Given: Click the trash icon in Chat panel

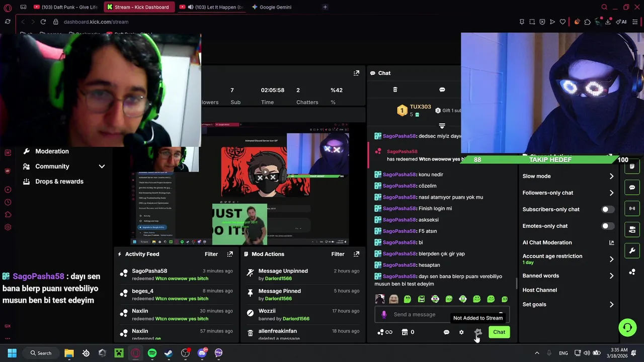Looking at the screenshot, I should coord(395,89).
